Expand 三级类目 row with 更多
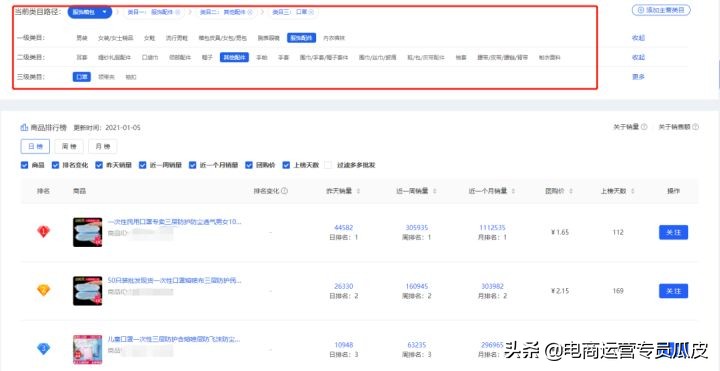The image size is (720, 371). pos(638,77)
